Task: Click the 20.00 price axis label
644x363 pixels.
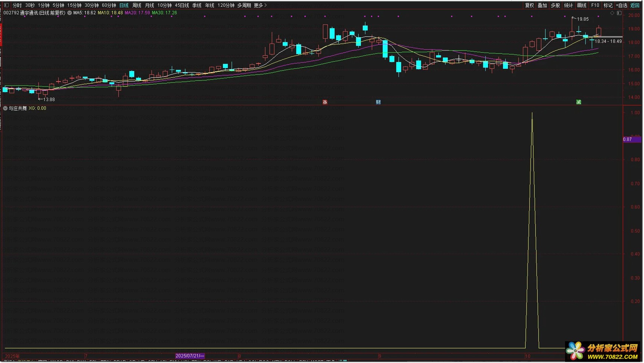Action: coord(634,15)
